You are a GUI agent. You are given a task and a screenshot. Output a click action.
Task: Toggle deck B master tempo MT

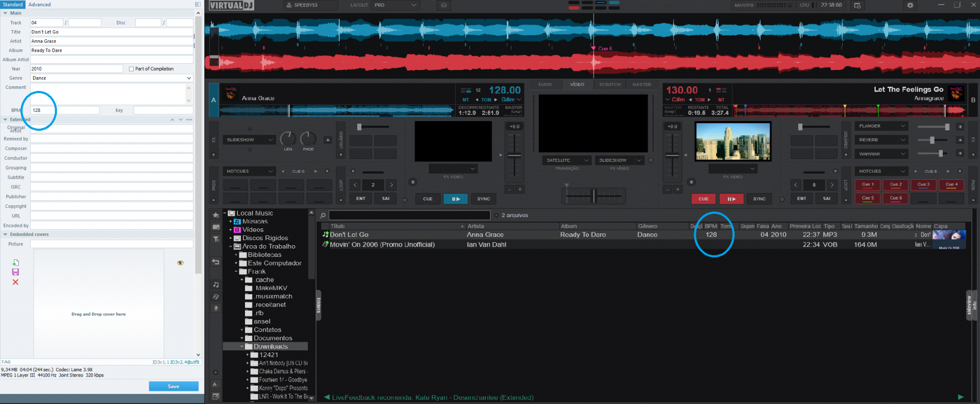pos(721,100)
